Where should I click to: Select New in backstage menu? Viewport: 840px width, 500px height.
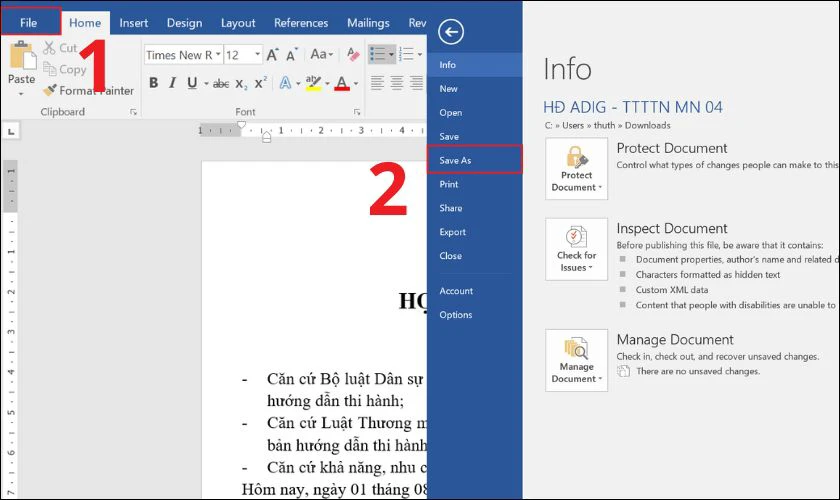475,88
